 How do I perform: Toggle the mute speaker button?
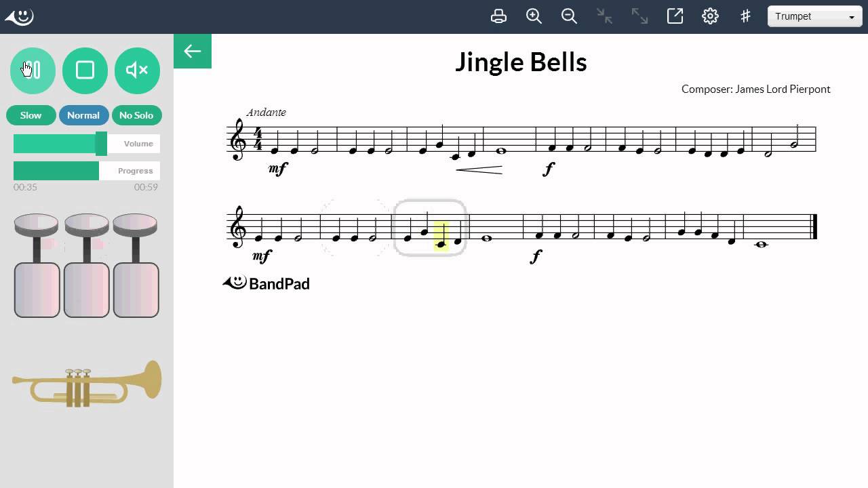(x=137, y=70)
